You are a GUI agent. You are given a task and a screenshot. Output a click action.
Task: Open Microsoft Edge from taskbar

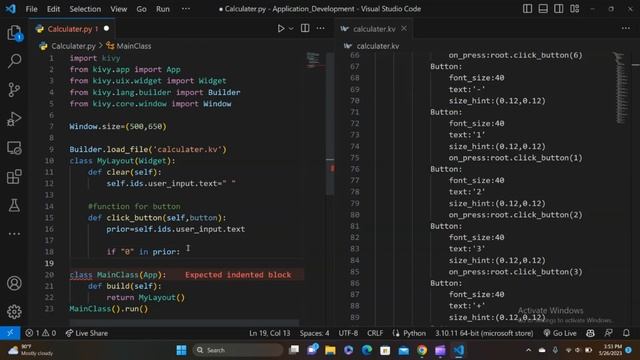(x=367, y=350)
